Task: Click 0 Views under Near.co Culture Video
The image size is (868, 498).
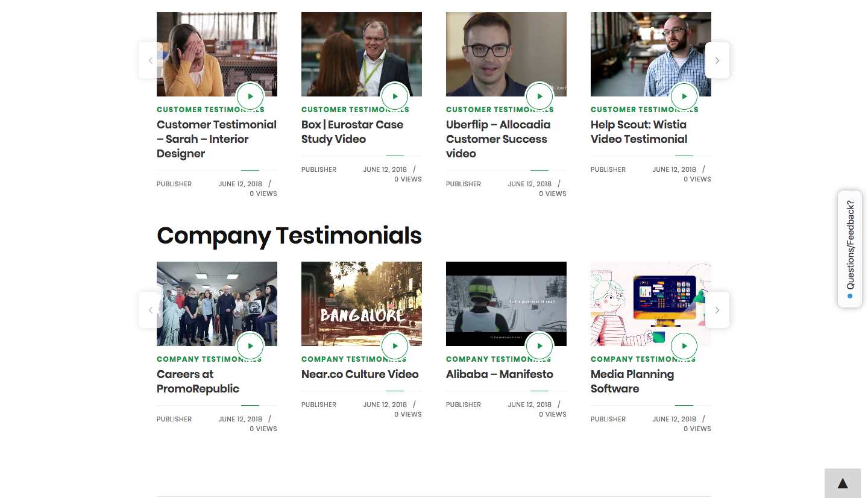Action: click(x=408, y=414)
